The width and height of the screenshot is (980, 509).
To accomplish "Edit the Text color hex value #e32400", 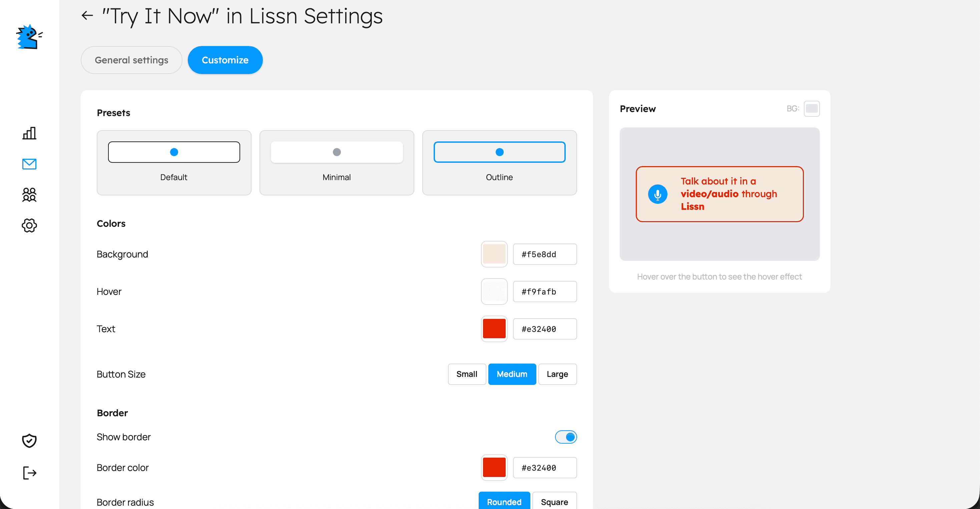I will coord(545,329).
